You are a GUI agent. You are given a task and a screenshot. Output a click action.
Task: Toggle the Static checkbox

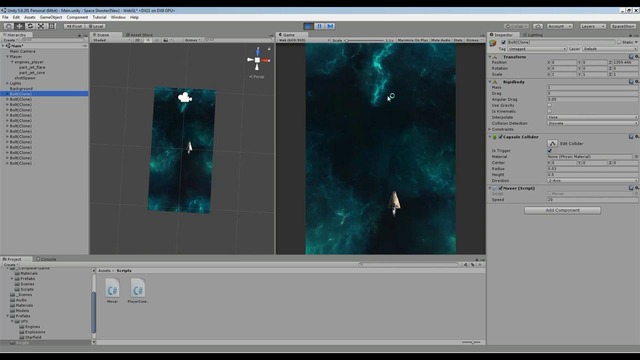tap(619, 42)
